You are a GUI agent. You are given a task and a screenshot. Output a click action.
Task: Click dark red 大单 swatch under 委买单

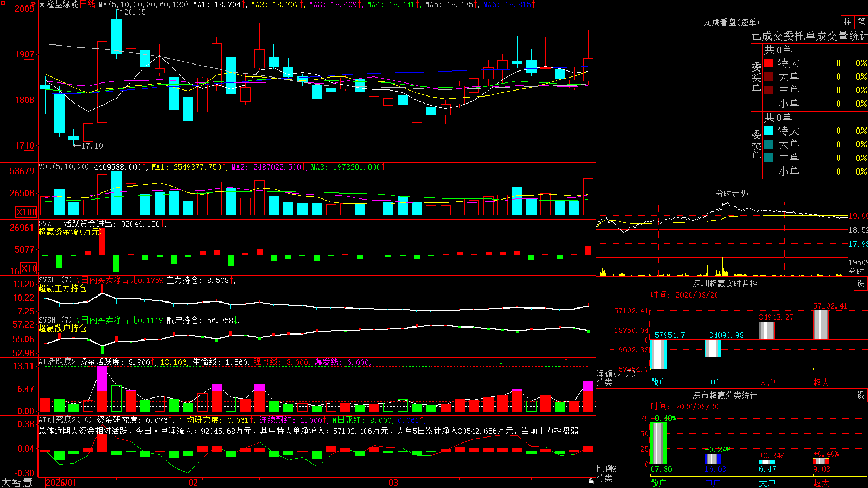tap(768, 76)
